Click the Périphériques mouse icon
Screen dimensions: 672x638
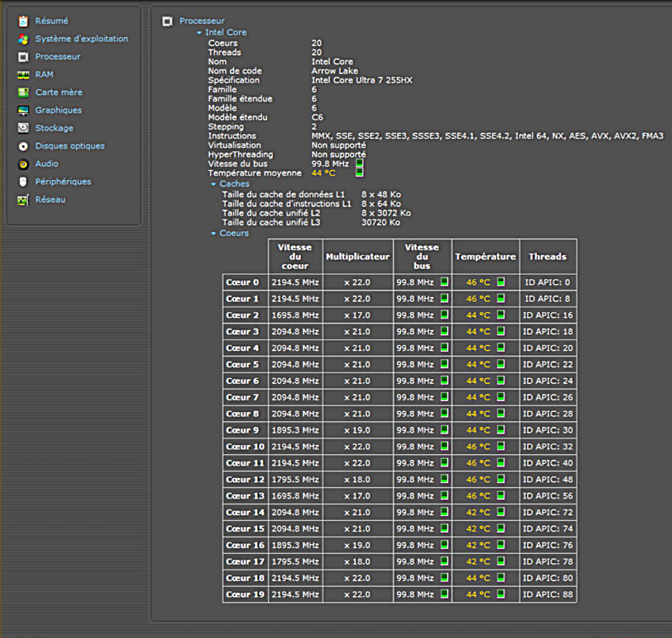click(23, 182)
